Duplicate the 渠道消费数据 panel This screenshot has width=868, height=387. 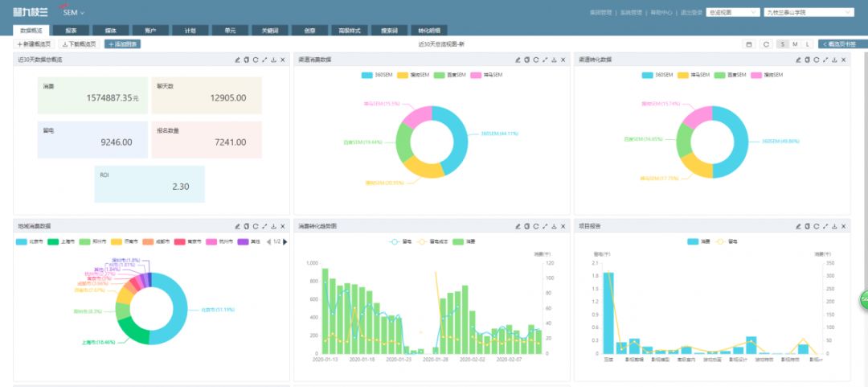coord(527,60)
